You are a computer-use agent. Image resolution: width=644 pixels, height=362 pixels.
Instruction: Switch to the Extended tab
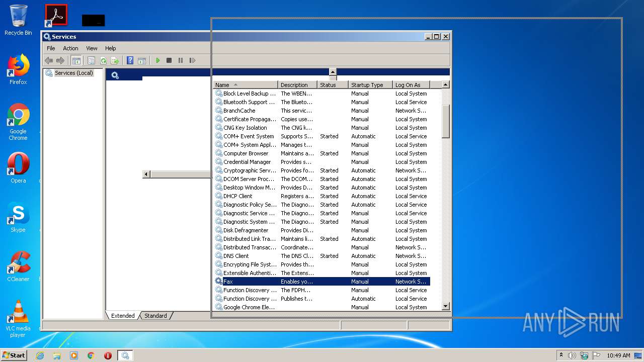(x=123, y=316)
